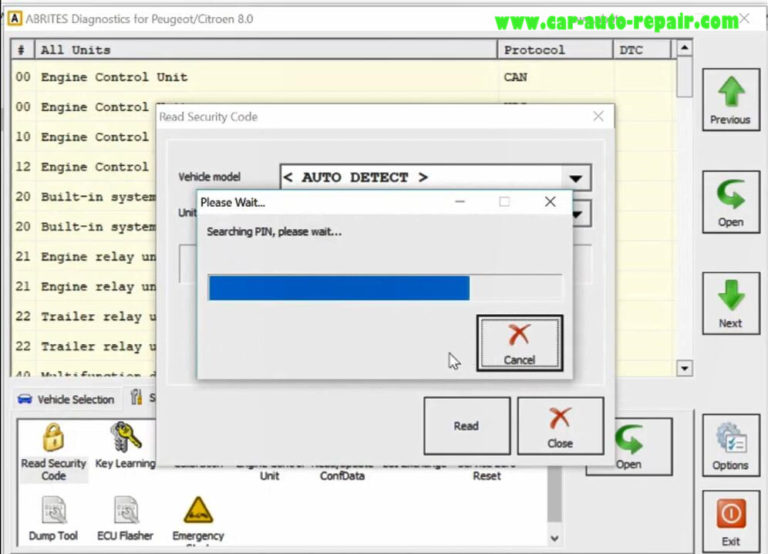Click the Open button below Previous
The width and height of the screenshot is (768, 554).
pos(731,202)
